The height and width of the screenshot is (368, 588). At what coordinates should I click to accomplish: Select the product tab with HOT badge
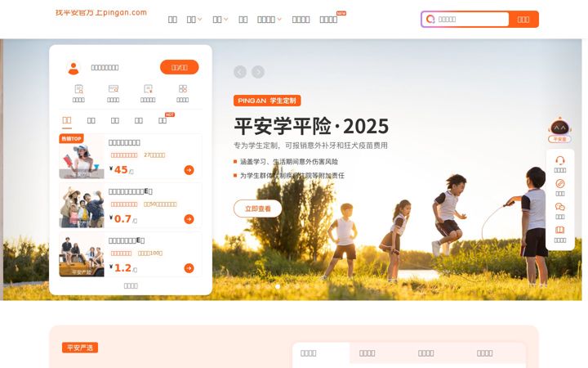(163, 120)
